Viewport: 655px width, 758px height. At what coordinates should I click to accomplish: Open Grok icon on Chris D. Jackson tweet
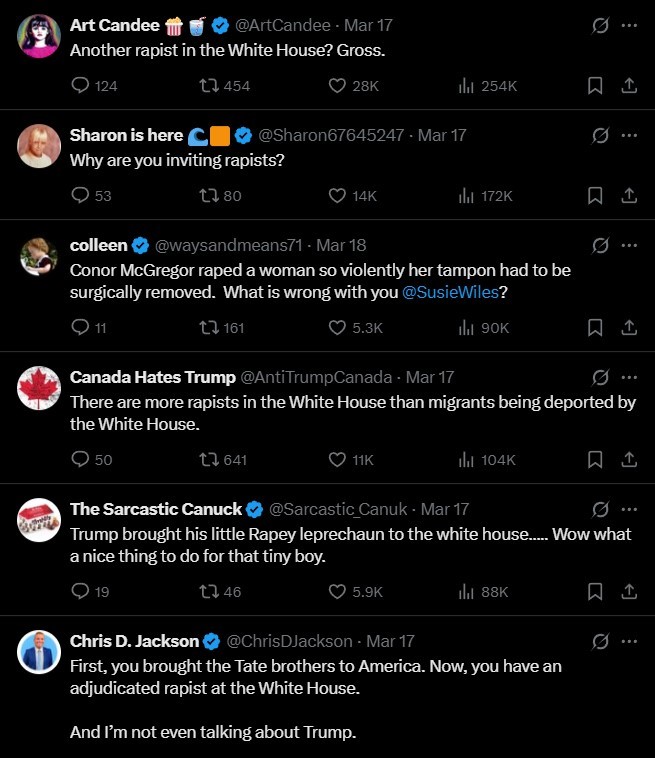coord(600,641)
